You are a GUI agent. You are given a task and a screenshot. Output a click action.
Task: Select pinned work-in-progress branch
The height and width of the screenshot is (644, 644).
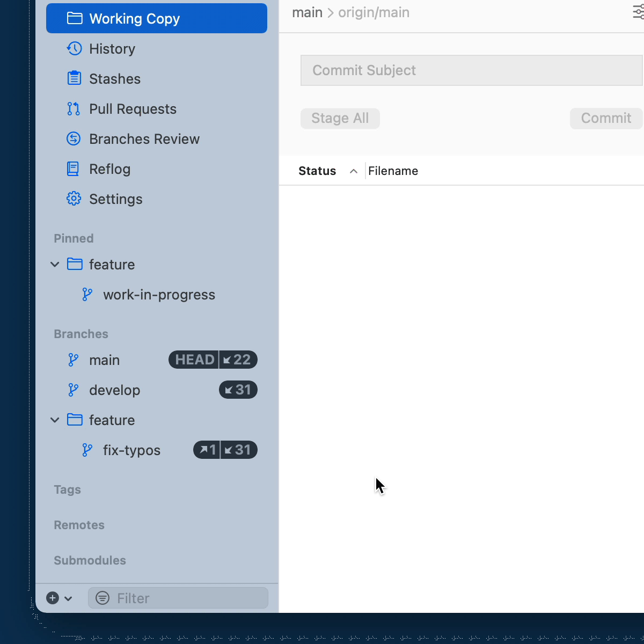click(x=159, y=295)
